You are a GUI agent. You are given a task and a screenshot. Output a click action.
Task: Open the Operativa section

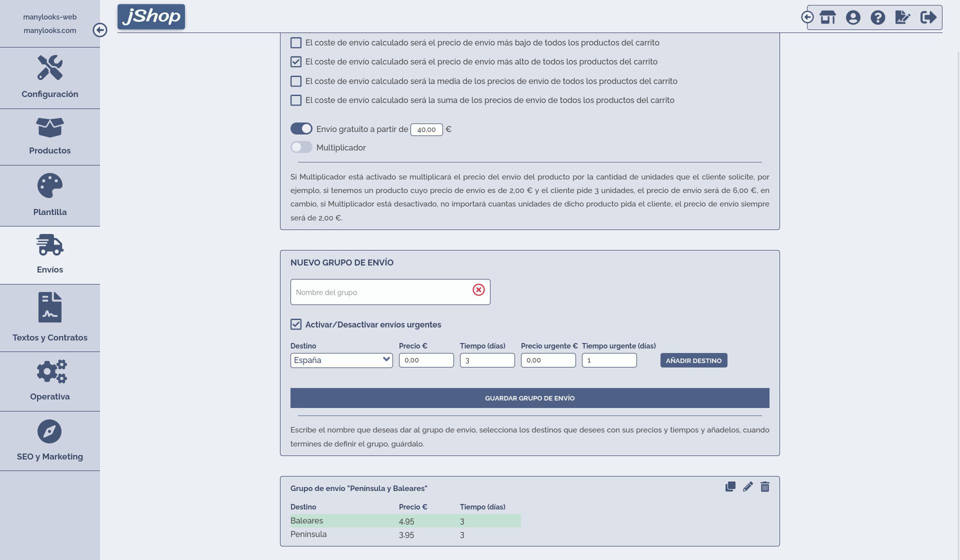pos(50,381)
